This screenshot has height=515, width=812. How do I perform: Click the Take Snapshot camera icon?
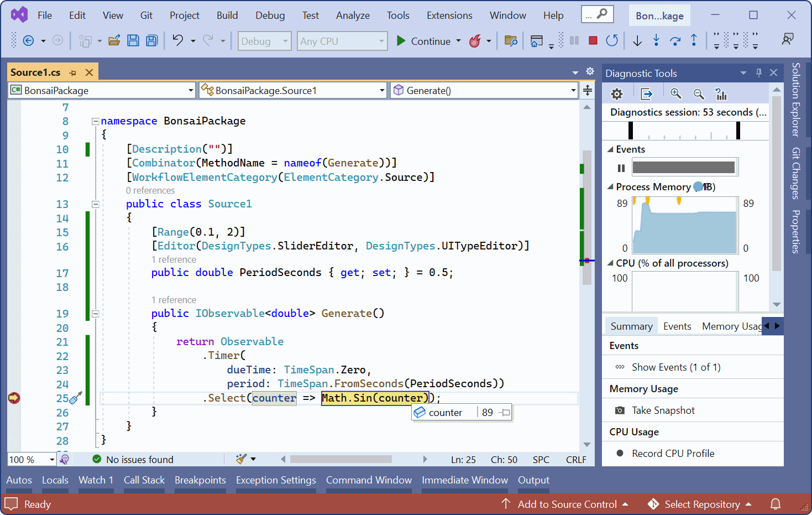620,410
